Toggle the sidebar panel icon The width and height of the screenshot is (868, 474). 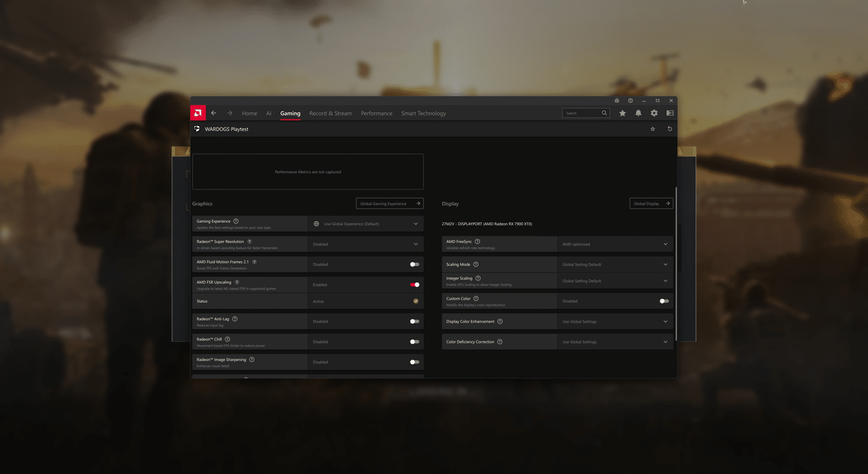point(670,113)
